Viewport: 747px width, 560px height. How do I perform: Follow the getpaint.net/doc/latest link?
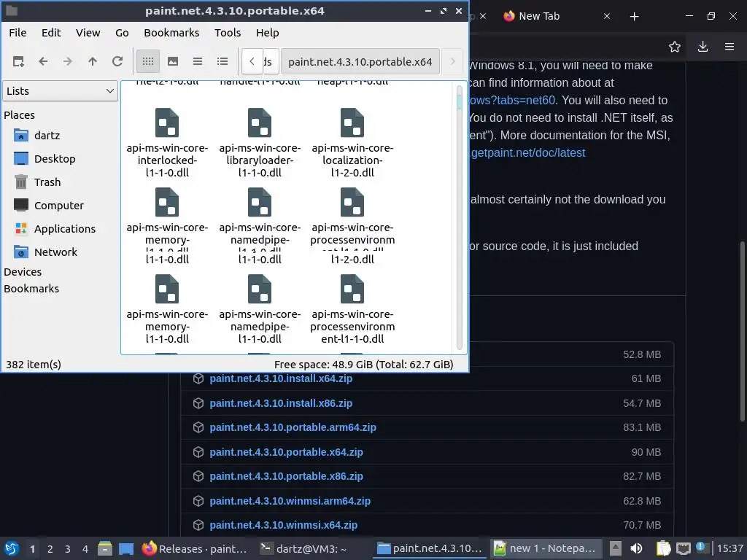[x=528, y=153]
